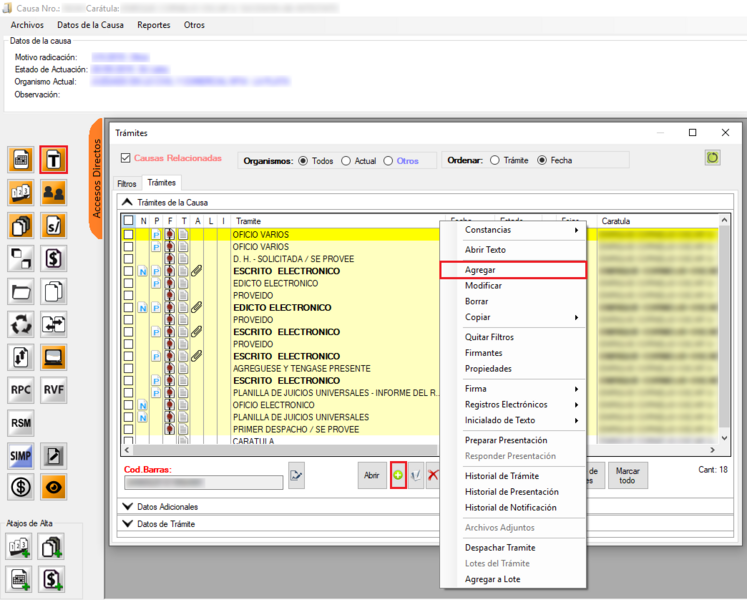Select the Actual organismos radio button
This screenshot has height=600, width=747.
(347, 160)
